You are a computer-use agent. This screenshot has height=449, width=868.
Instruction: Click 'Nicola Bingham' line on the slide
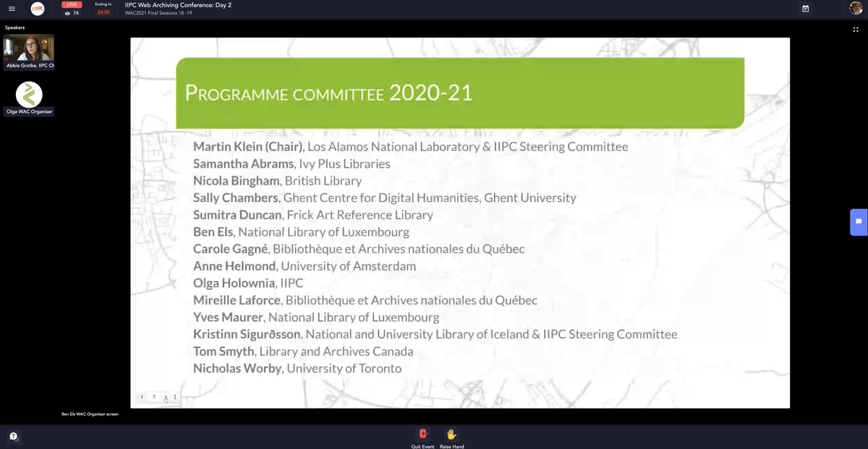[x=277, y=181]
